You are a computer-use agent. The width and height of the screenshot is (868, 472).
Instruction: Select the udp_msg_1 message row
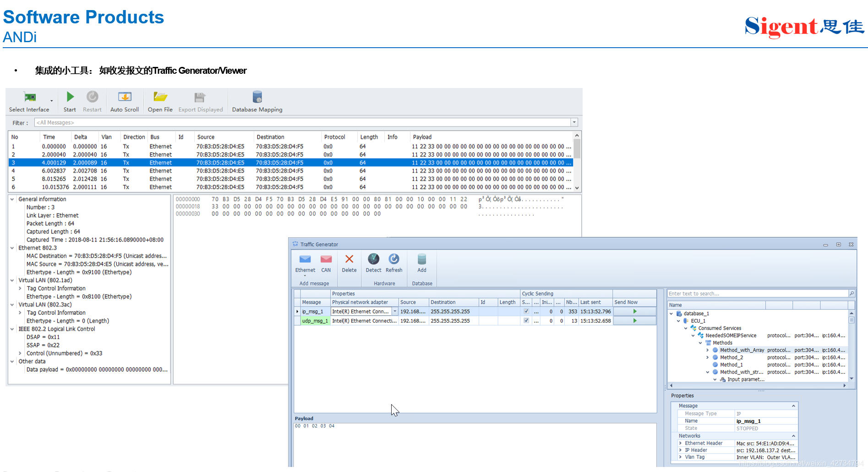point(315,321)
